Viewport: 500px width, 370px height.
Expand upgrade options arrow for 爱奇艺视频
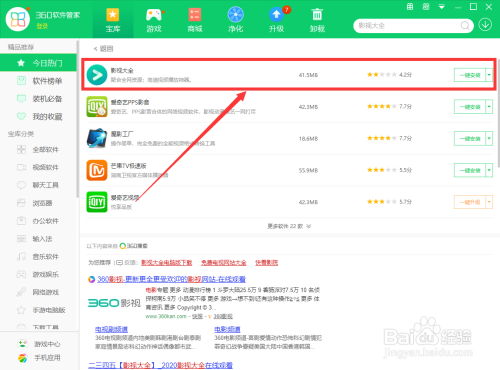489,202
